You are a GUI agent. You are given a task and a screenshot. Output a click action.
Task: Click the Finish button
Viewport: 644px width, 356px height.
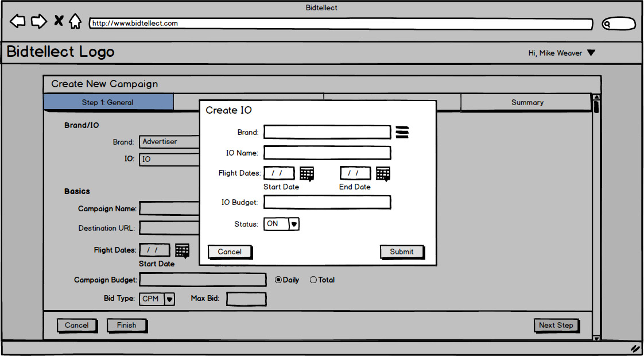click(126, 326)
